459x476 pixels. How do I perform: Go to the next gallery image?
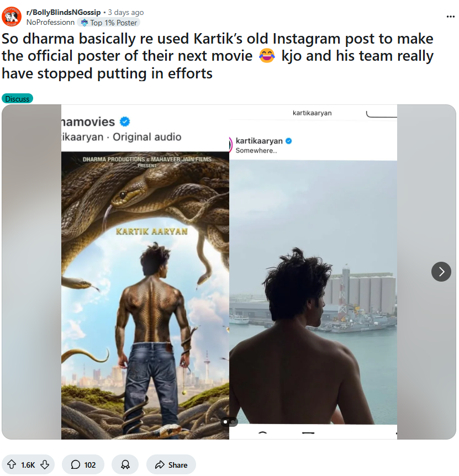click(x=441, y=271)
